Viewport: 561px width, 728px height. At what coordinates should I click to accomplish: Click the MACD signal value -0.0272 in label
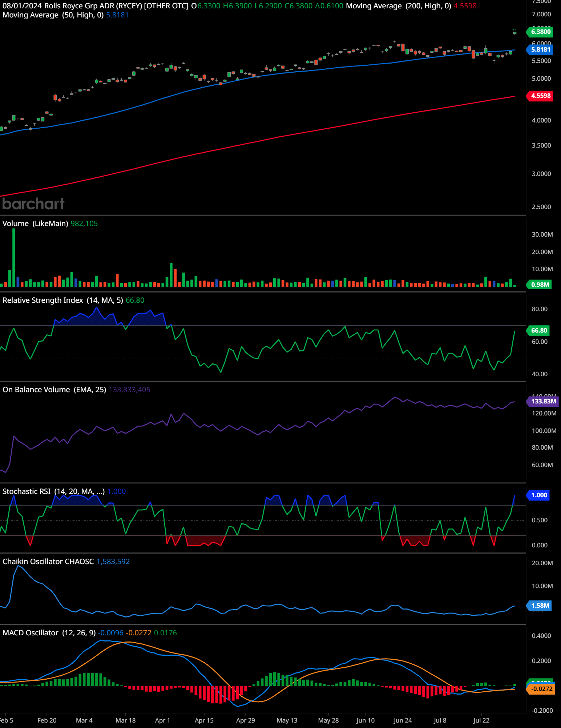(x=139, y=633)
